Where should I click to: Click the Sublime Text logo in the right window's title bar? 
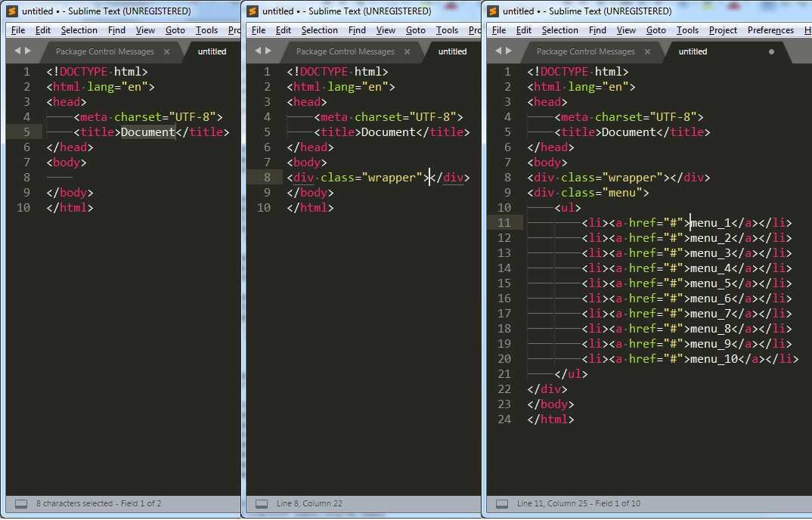pyautogui.click(x=493, y=11)
